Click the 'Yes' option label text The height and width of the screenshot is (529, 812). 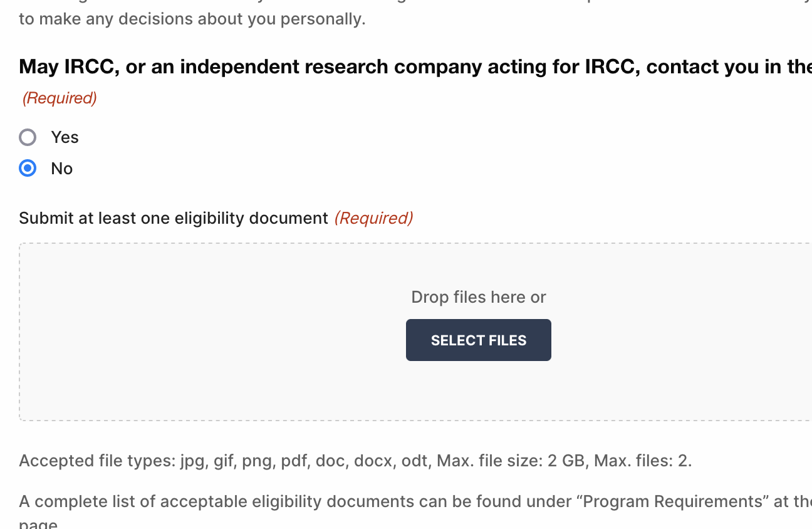pos(65,137)
